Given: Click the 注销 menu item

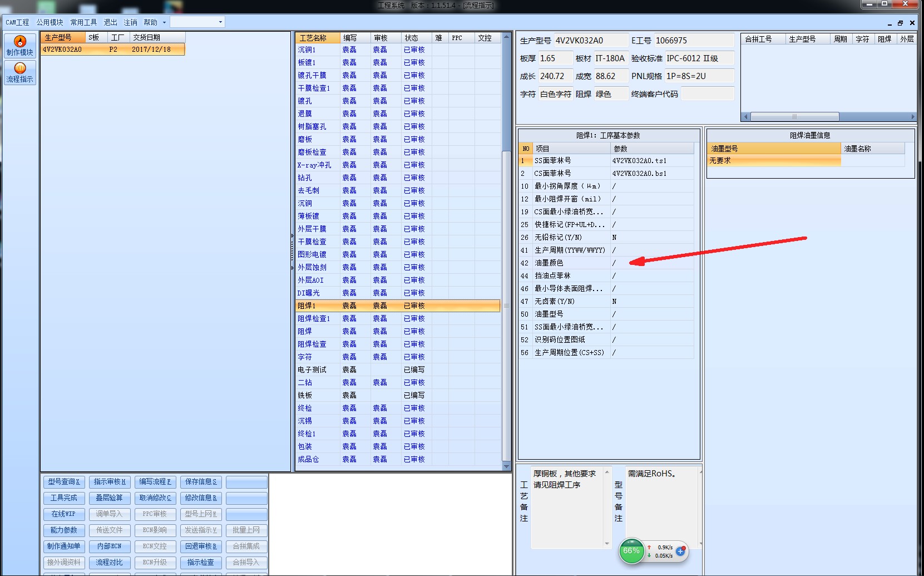Looking at the screenshot, I should tap(131, 22).
